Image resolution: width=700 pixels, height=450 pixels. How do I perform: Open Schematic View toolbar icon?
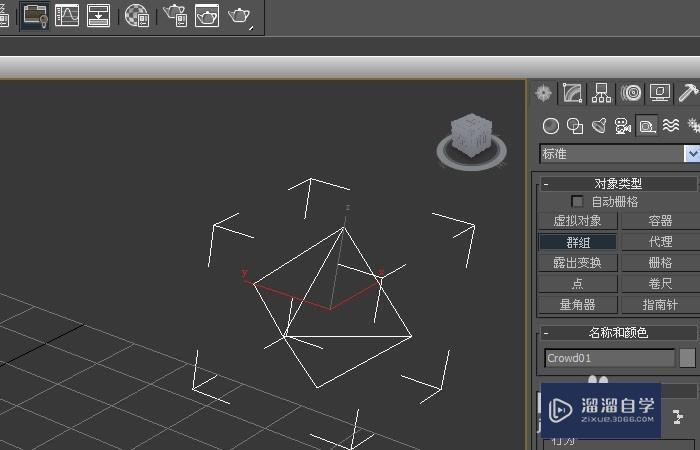pos(98,15)
